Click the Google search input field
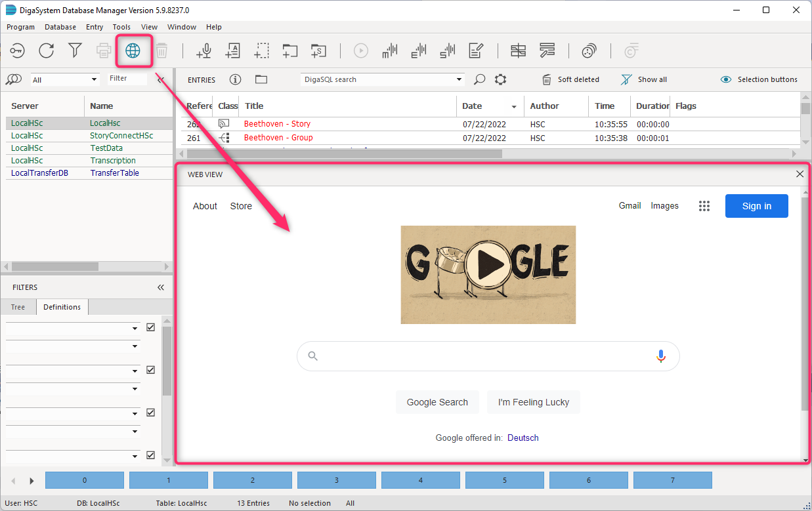The height and width of the screenshot is (511, 812). (486, 356)
